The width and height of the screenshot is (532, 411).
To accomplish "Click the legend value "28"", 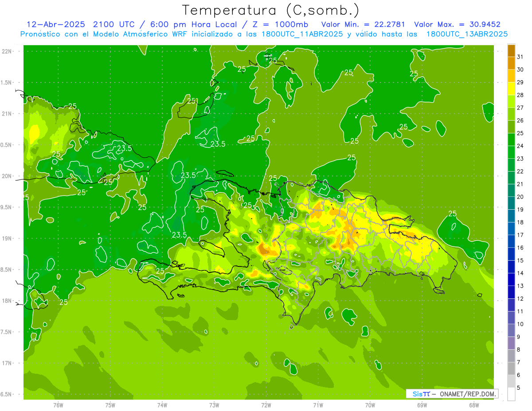I will [x=520, y=95].
